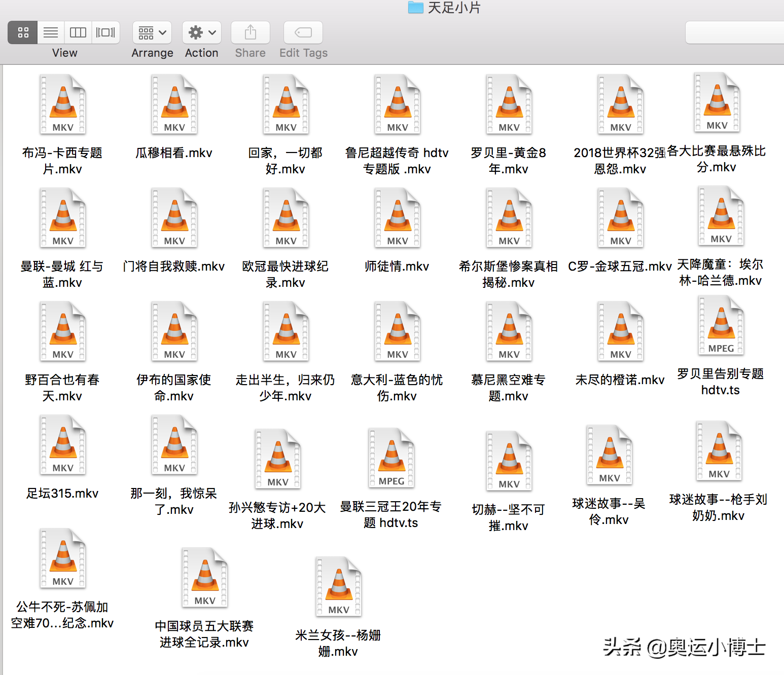Select the 瓜穆相看.mkv file icon

(174, 104)
